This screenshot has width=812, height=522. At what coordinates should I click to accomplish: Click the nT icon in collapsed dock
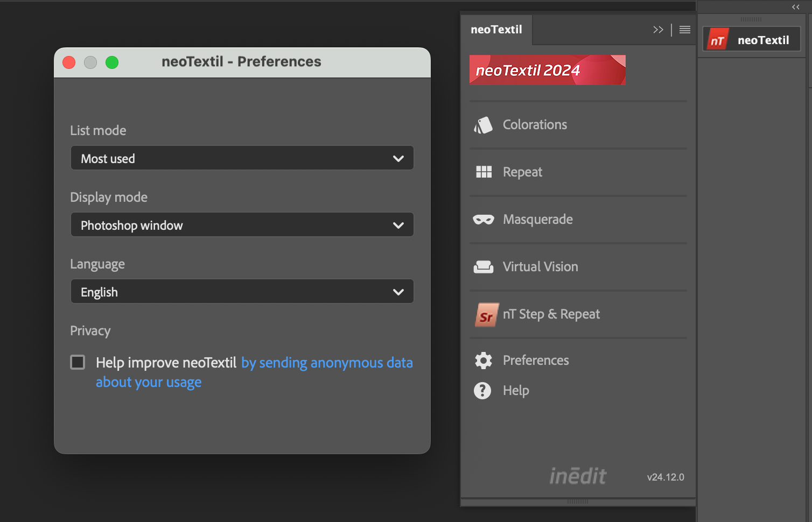point(717,40)
